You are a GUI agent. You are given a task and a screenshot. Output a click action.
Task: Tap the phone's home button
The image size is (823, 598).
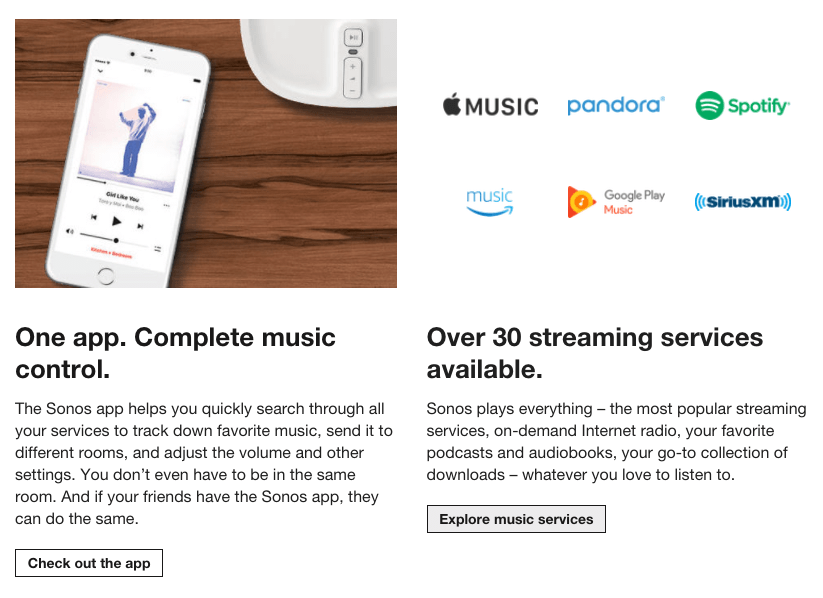click(106, 276)
